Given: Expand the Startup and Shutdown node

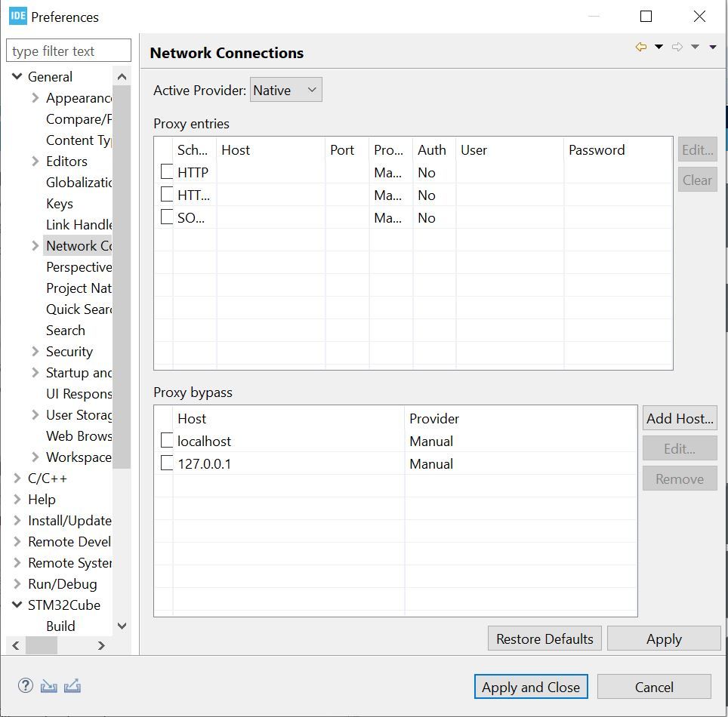Looking at the screenshot, I should [35, 372].
